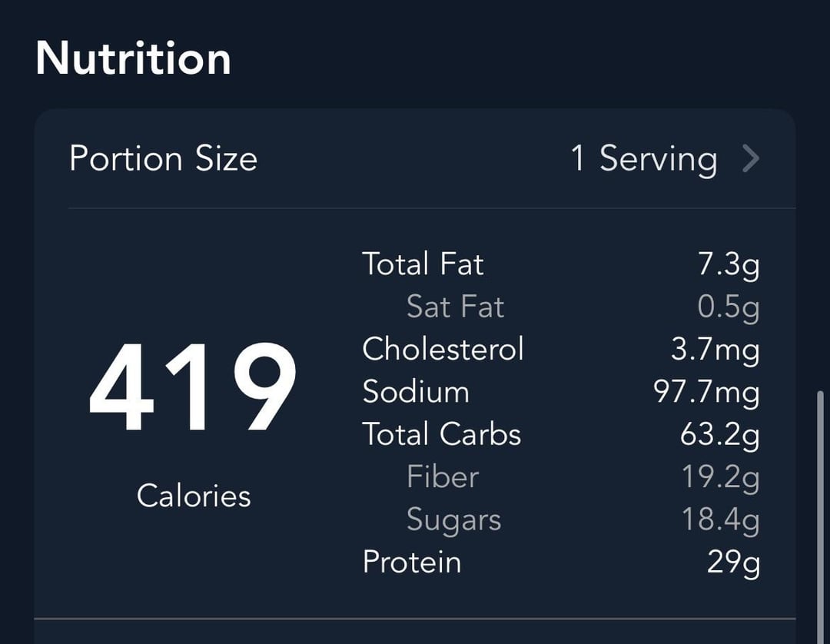Select the Sat Fat row label

pos(455,307)
